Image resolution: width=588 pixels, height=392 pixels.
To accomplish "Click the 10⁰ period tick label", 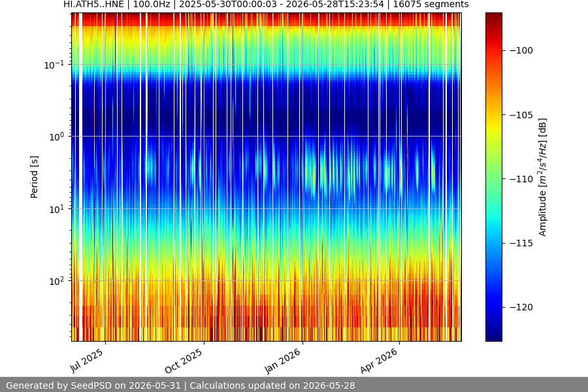I will tap(57, 137).
